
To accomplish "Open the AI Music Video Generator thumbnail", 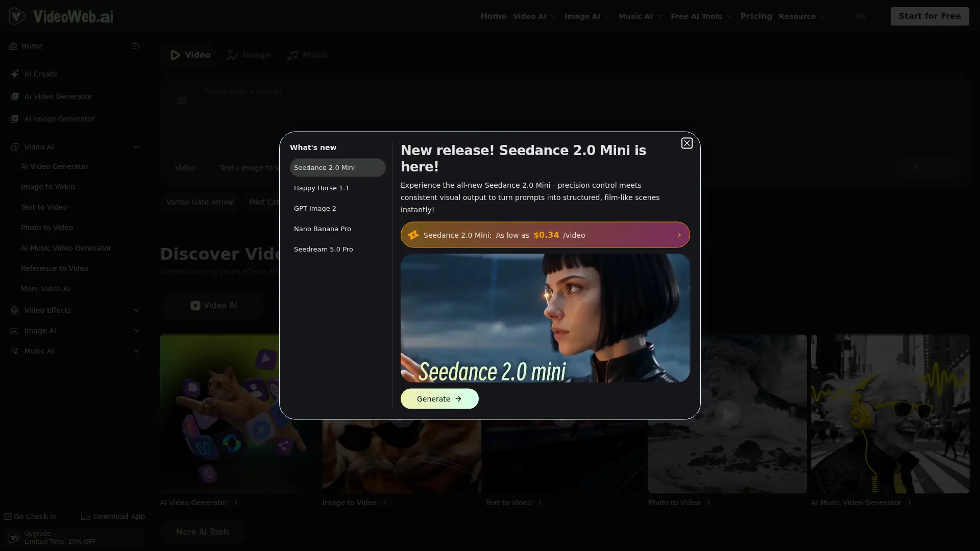I will click(x=890, y=414).
